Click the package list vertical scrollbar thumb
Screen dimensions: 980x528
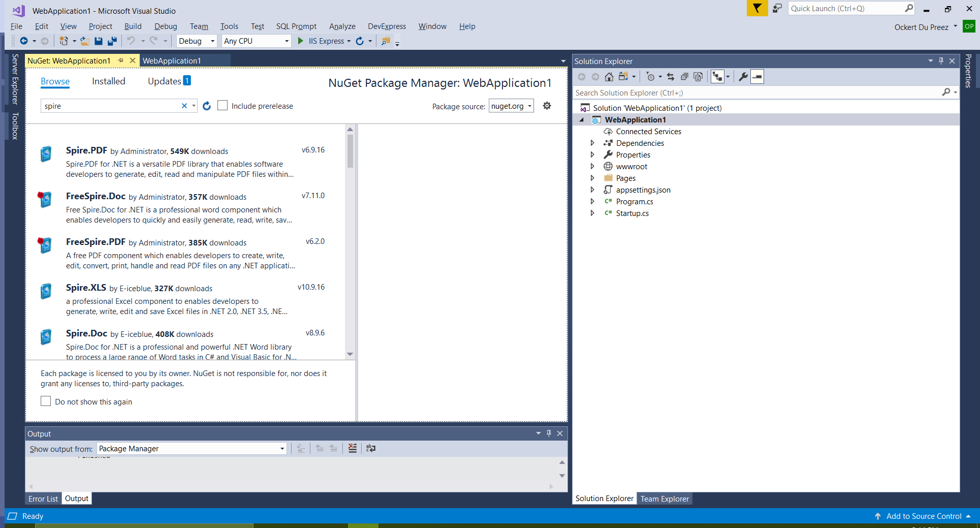click(x=350, y=151)
